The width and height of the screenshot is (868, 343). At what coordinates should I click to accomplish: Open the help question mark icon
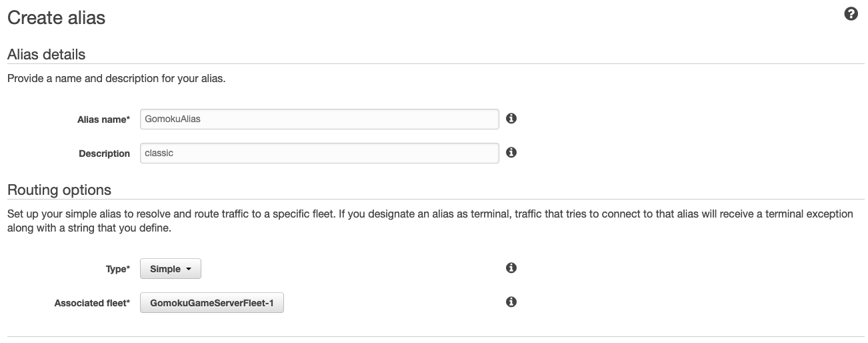[x=851, y=14]
